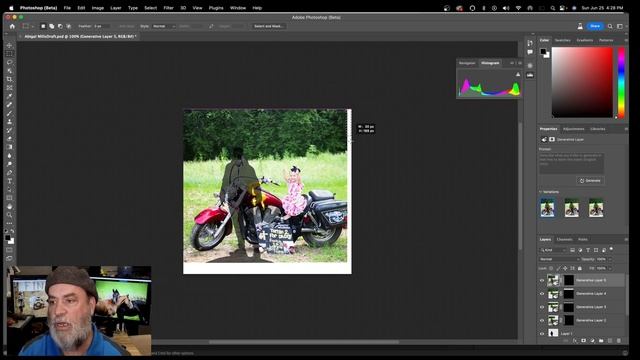Select the Clone Stamp tool
The width and height of the screenshot is (640, 360).
(x=9, y=122)
